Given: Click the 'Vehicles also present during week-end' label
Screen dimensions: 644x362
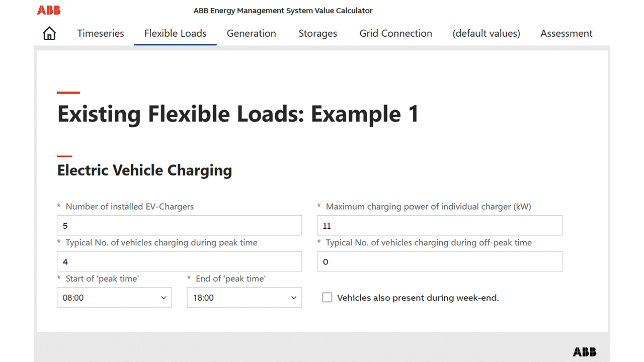Looking at the screenshot, I should (x=418, y=298).
